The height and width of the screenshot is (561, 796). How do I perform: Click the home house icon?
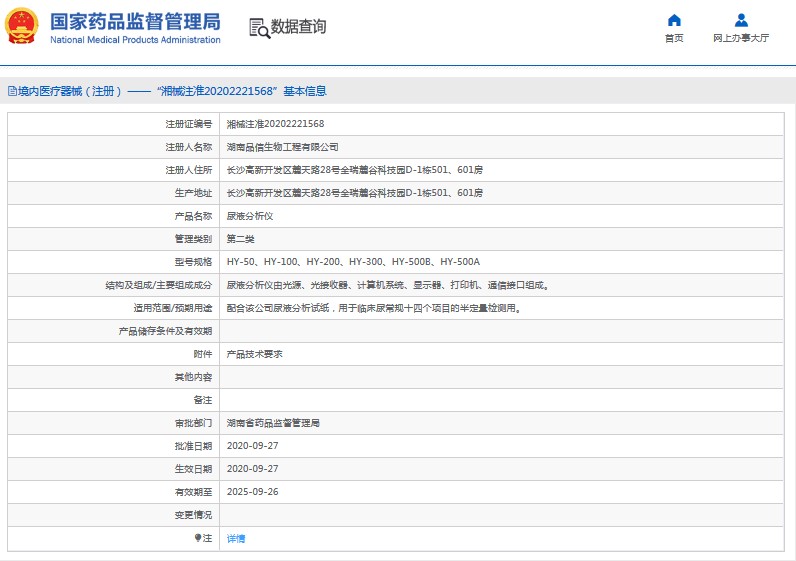[x=674, y=20]
